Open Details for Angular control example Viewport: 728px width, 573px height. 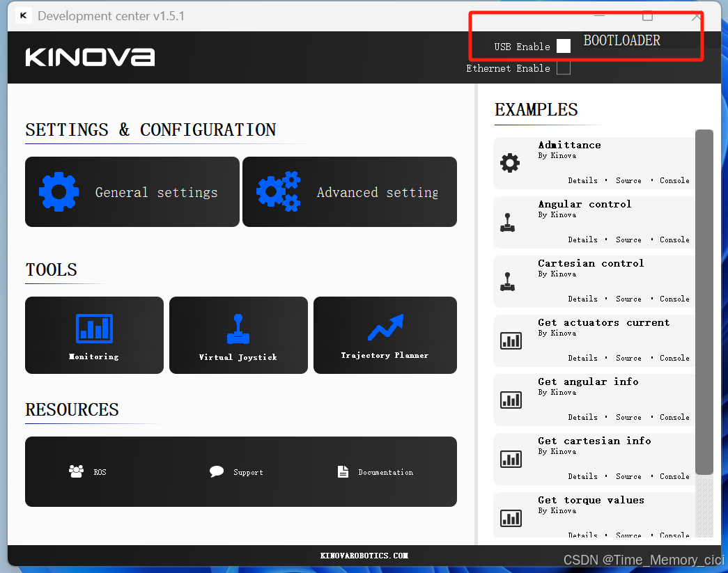click(582, 240)
